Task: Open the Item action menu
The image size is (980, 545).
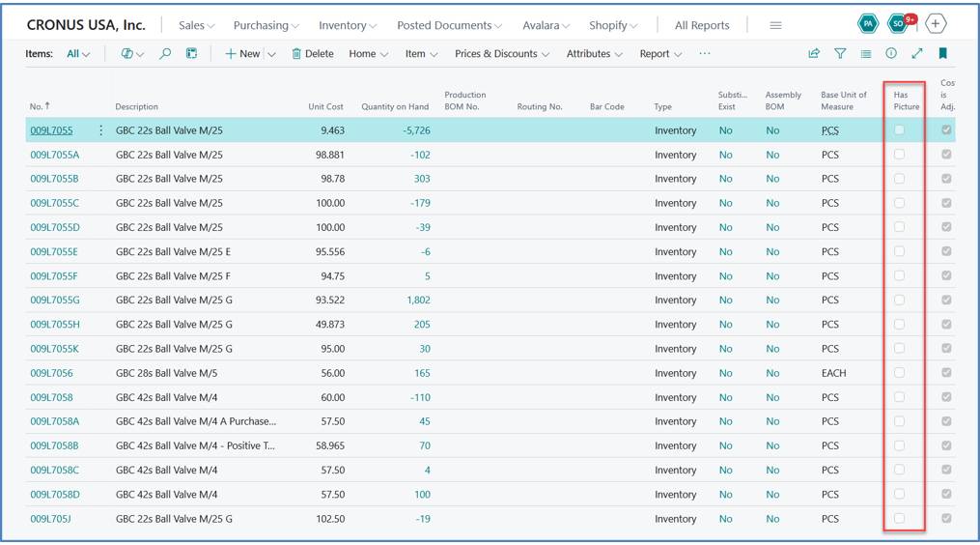Action: point(421,54)
